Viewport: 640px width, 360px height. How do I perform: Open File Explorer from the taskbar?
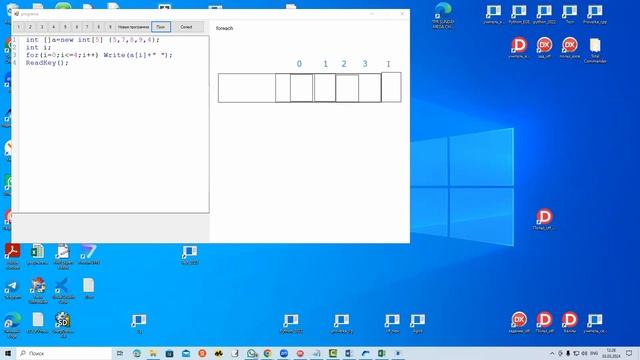click(153, 353)
